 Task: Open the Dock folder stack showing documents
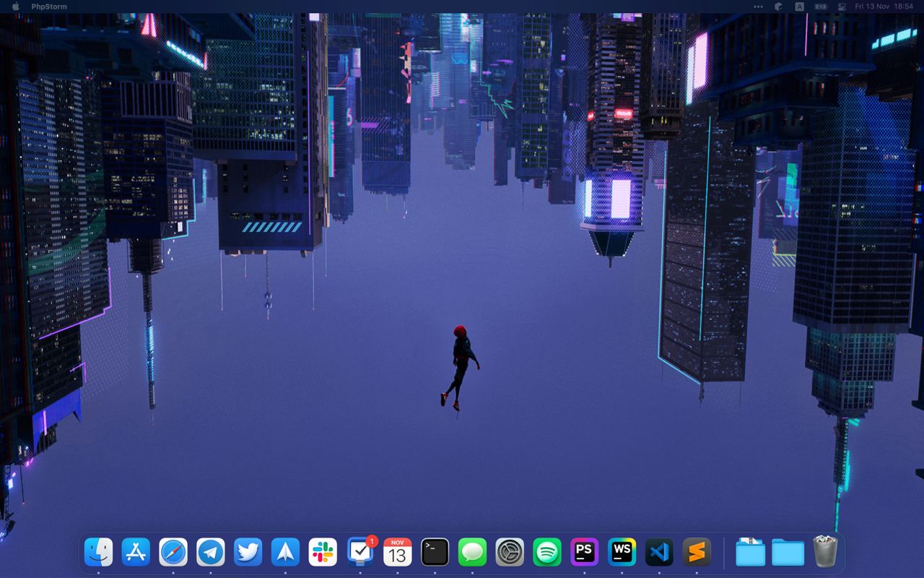tap(751, 553)
